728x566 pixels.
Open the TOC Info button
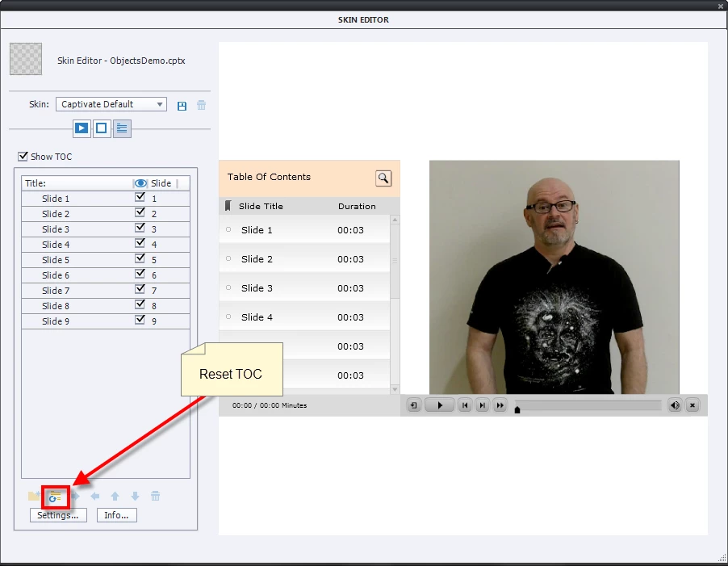coord(116,515)
